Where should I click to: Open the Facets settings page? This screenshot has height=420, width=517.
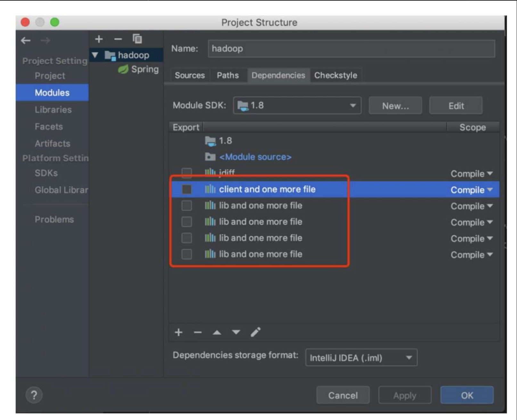coord(49,127)
